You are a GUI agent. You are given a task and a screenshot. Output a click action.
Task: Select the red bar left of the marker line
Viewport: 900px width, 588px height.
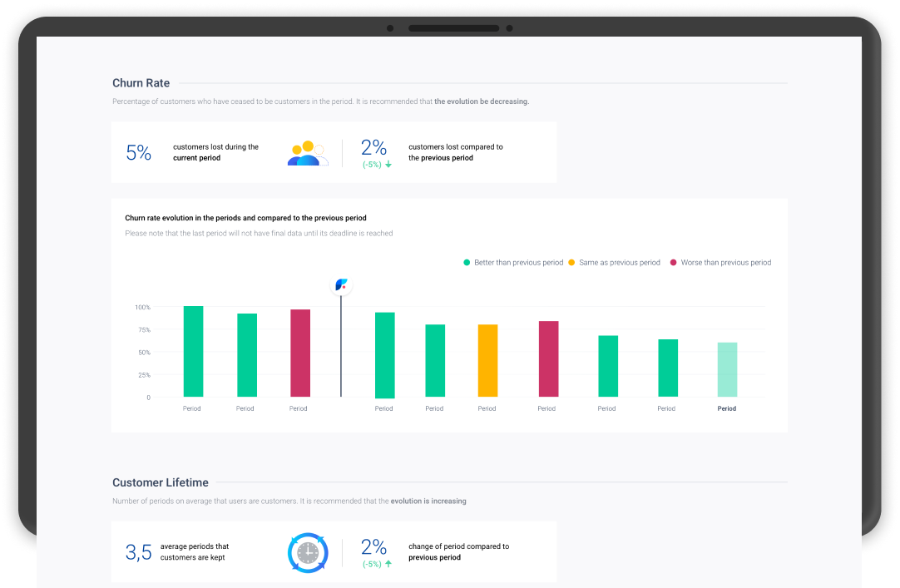299,353
